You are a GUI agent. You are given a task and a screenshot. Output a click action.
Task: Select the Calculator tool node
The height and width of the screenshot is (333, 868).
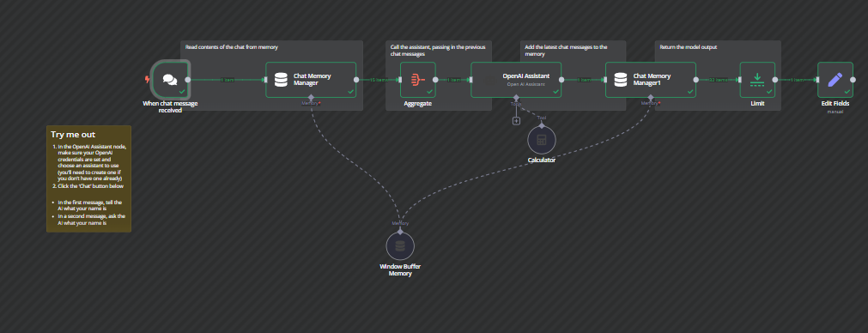(x=542, y=140)
